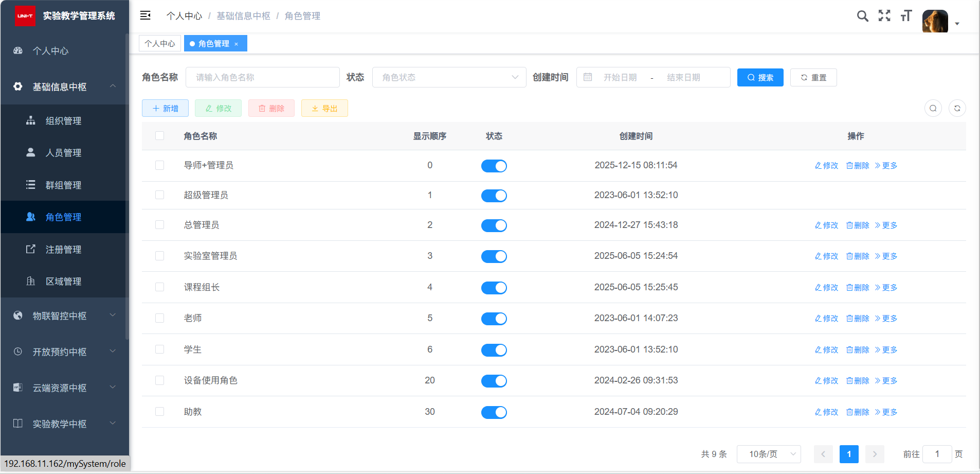The width and height of the screenshot is (980, 474).
Task: Open the 10条/页 page size dropdown
Action: coord(769,454)
